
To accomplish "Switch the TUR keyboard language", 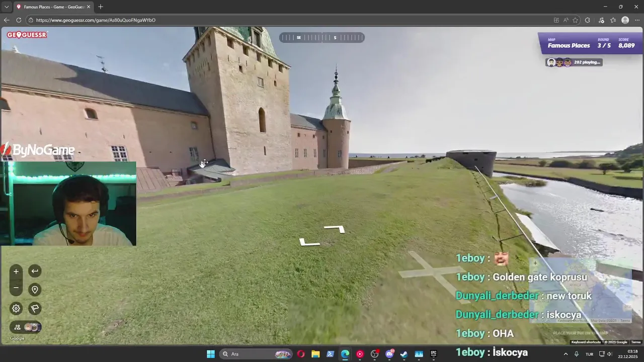I will pos(589,354).
